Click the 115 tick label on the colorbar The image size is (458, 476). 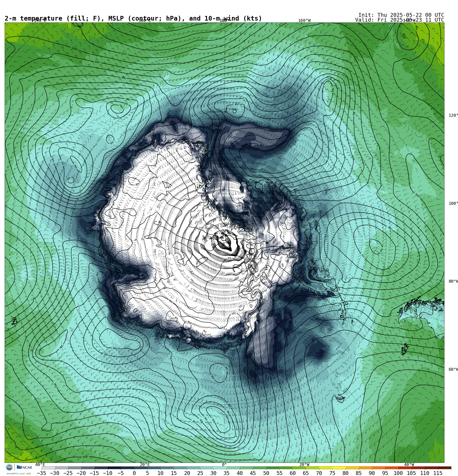pos(438,473)
